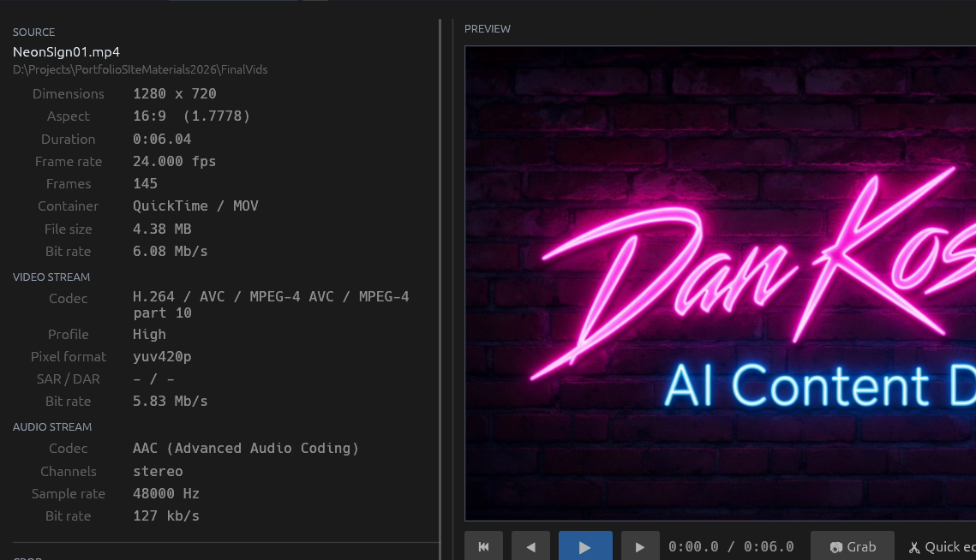Click the audio bit rate 127 kb/s

(166, 516)
